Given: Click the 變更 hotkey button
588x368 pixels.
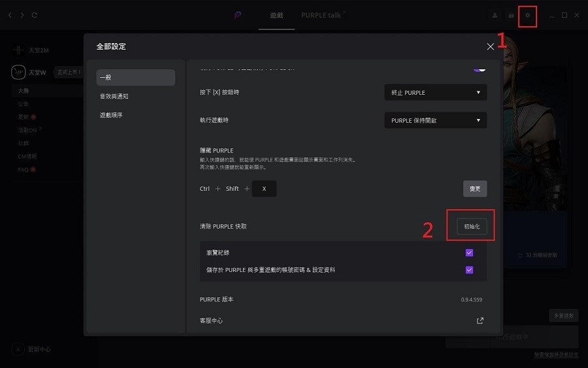Looking at the screenshot, I should pos(475,189).
